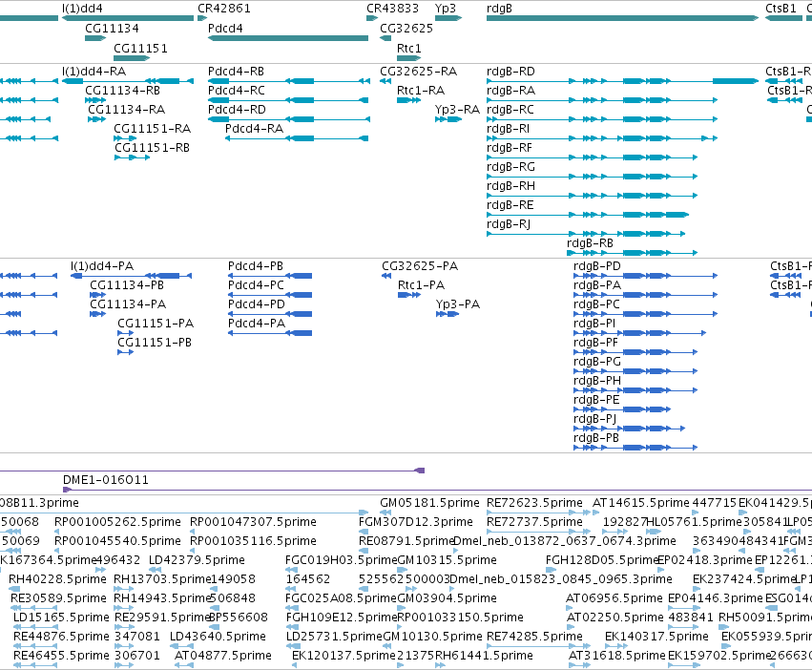Click protein rdgB-PE

[x=596, y=400]
